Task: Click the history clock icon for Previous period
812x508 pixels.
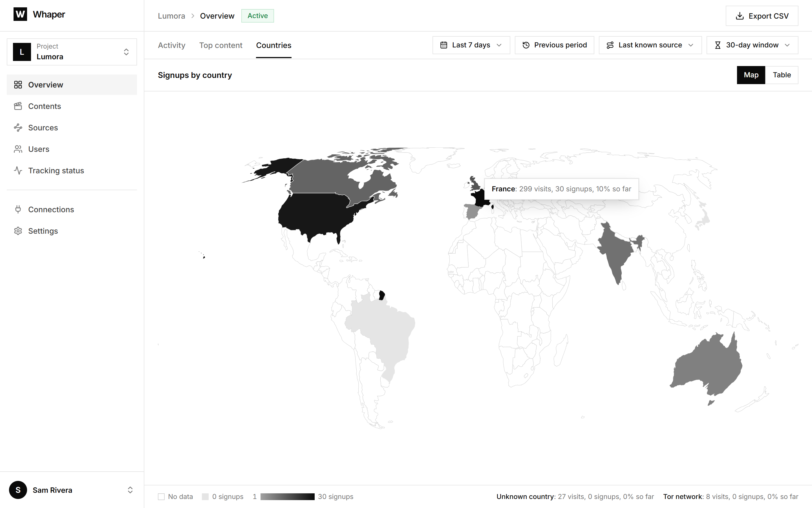Action: 526,45
